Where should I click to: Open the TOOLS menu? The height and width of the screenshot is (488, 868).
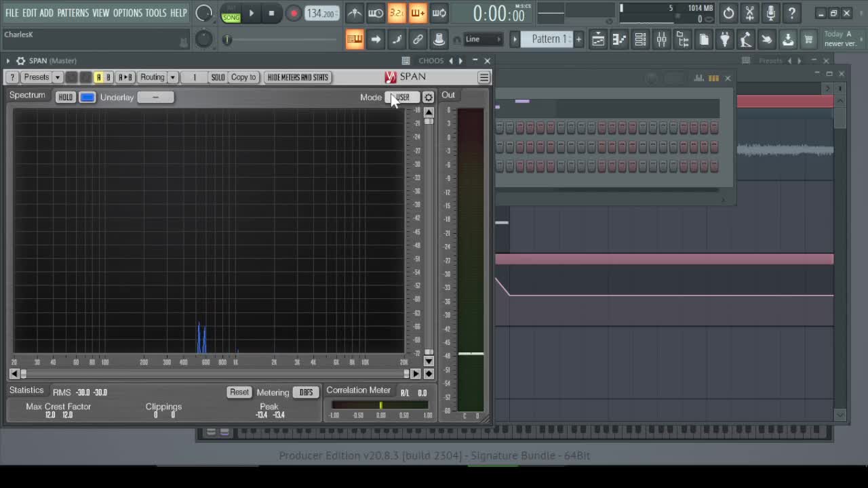[x=155, y=13]
